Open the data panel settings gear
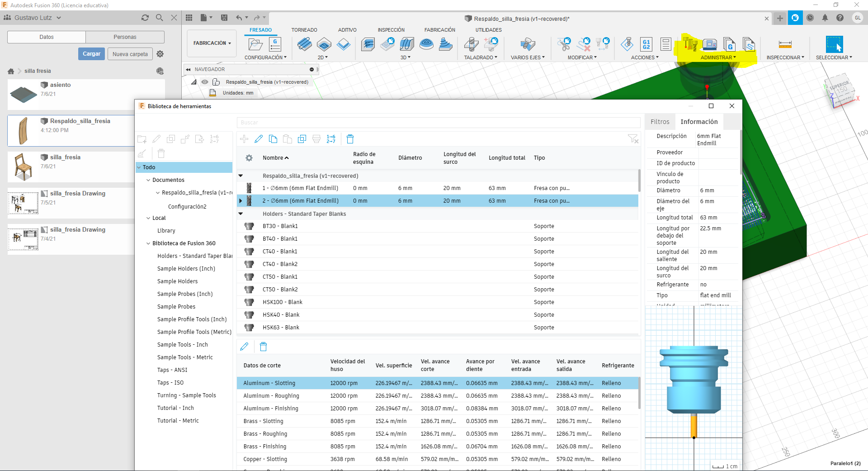 point(160,54)
